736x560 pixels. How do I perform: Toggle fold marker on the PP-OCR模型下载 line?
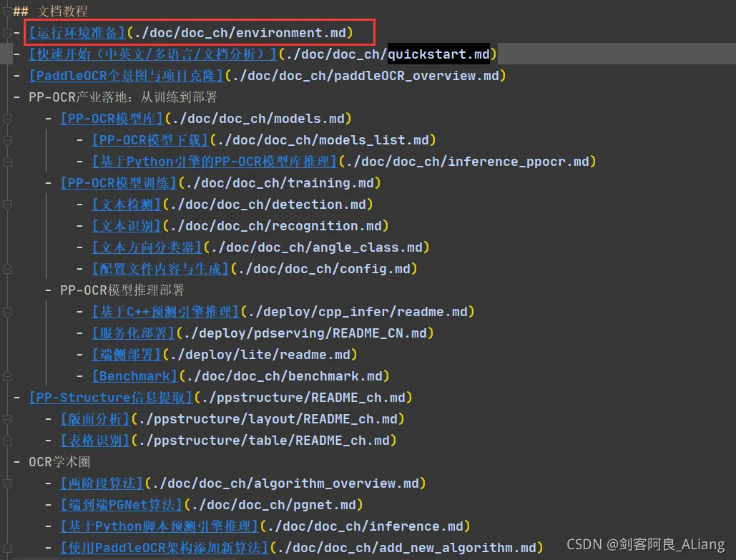[x=7, y=140]
